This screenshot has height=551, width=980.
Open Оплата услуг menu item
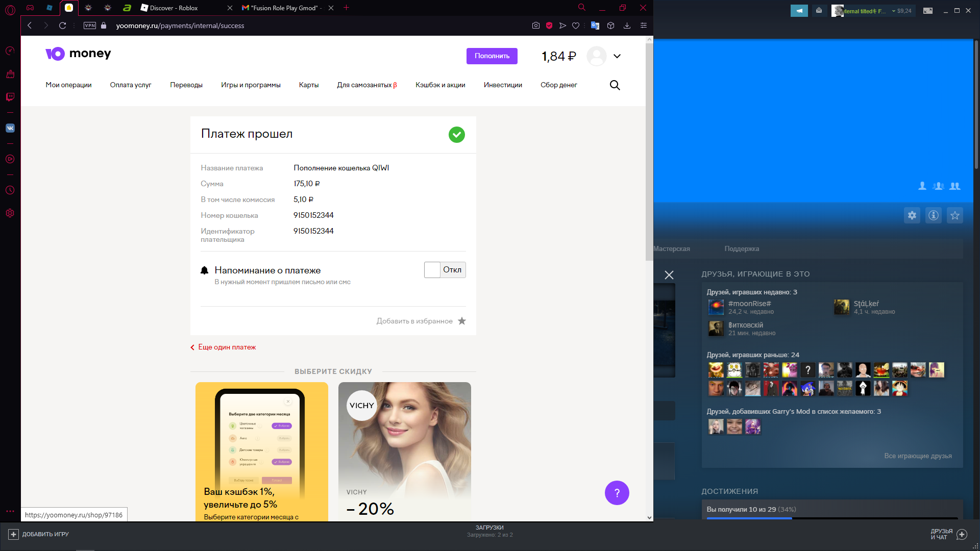131,85
